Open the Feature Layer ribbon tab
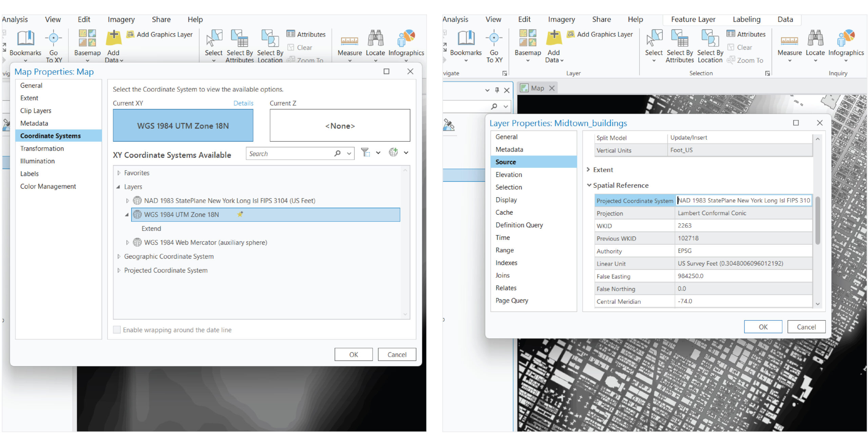 tap(693, 19)
